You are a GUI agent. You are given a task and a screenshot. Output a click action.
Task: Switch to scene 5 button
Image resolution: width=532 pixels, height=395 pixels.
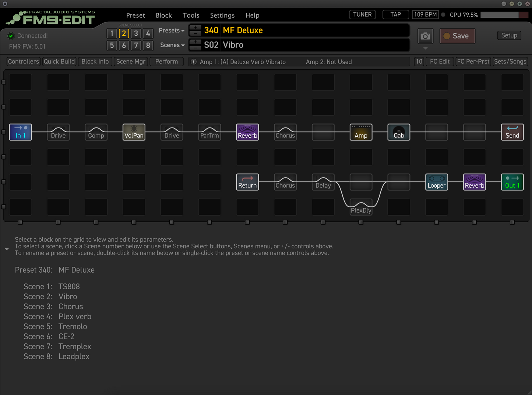(112, 45)
